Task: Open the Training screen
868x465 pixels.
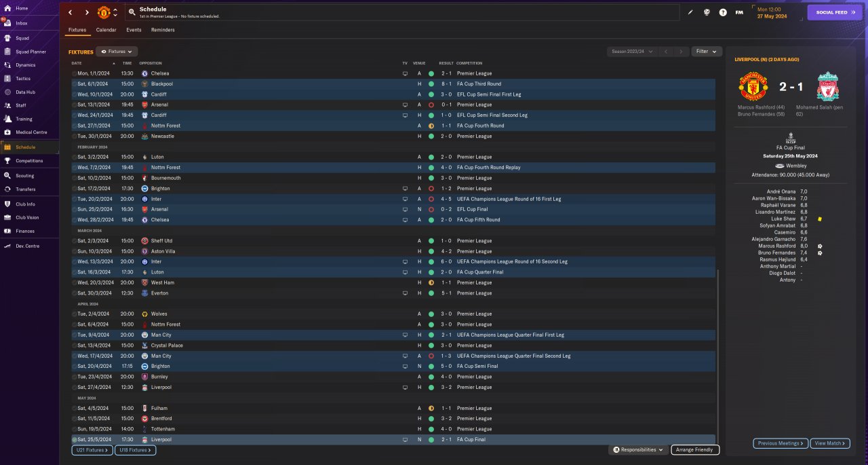Action: [x=24, y=119]
